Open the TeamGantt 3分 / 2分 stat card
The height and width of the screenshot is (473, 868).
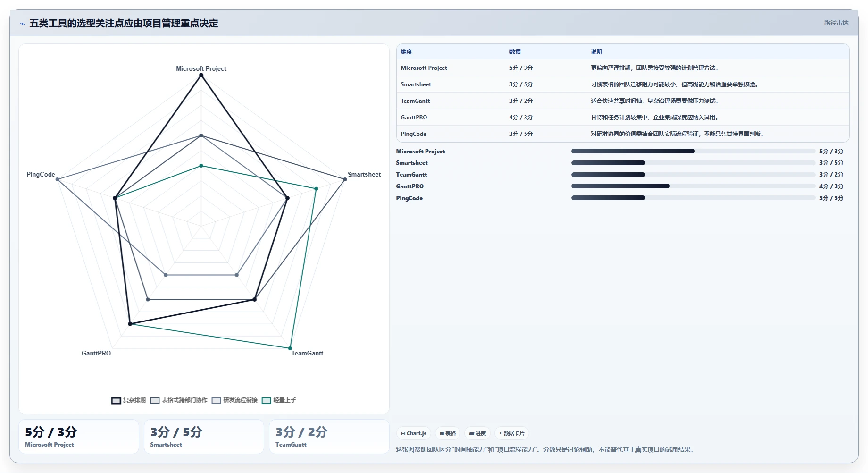(x=329, y=437)
